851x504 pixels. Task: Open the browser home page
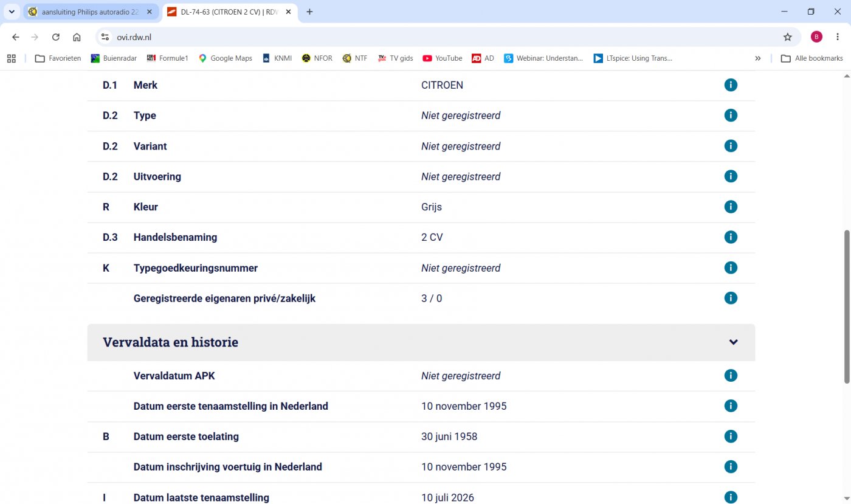(77, 37)
